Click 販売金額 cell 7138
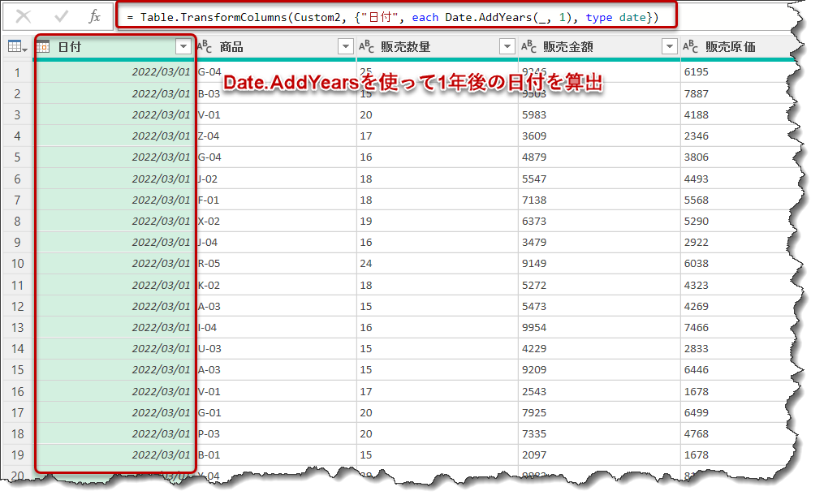The height and width of the screenshot is (504, 824). coord(600,200)
